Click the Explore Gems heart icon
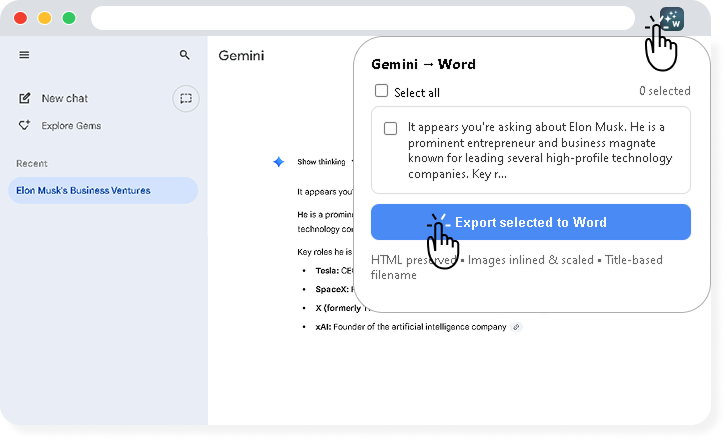727x441 pixels. [x=24, y=125]
